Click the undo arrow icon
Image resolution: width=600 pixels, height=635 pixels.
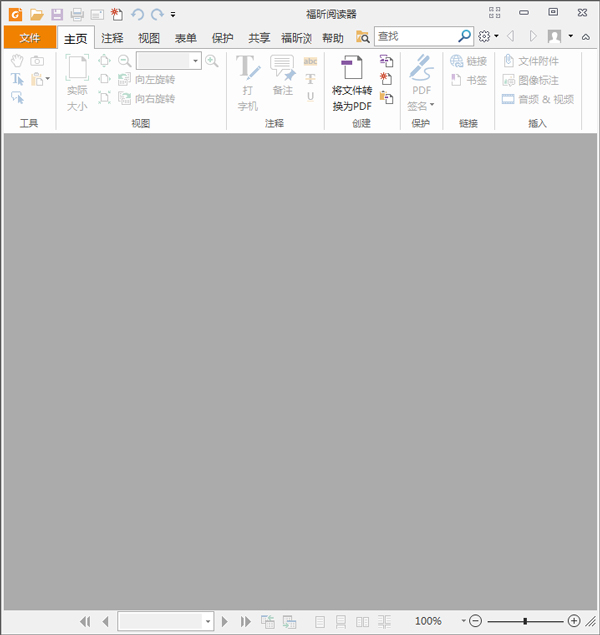click(138, 15)
